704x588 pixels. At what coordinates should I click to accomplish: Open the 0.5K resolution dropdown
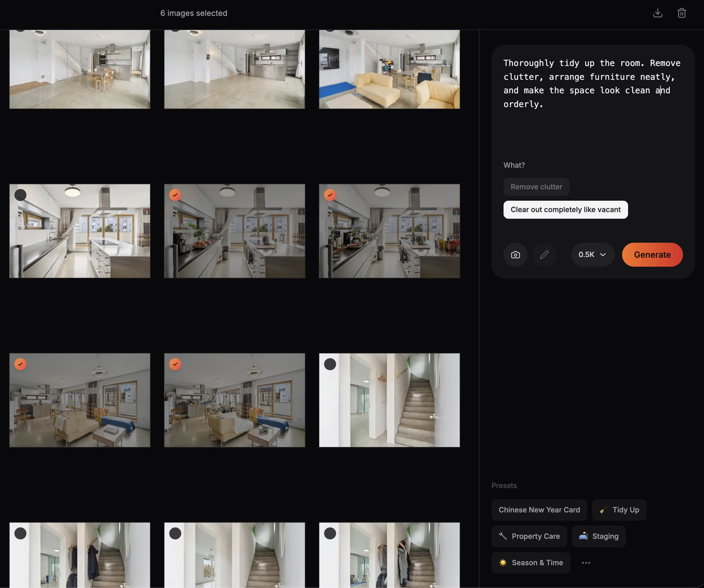[x=592, y=255]
